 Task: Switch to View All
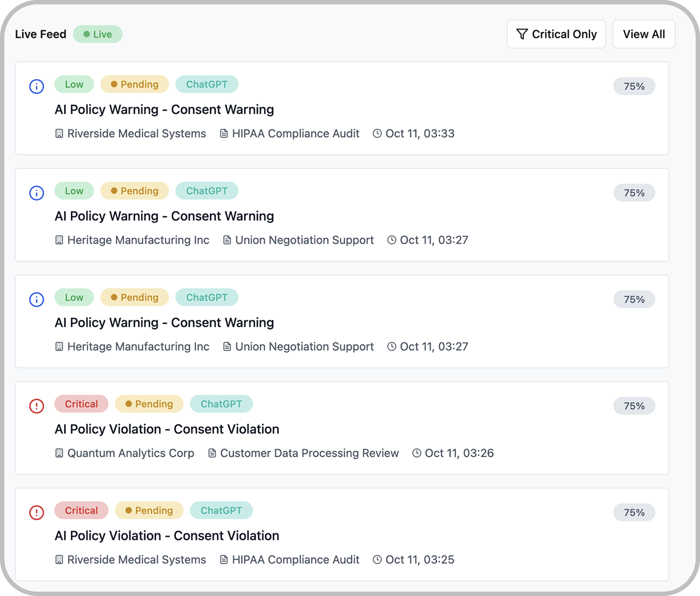643,34
